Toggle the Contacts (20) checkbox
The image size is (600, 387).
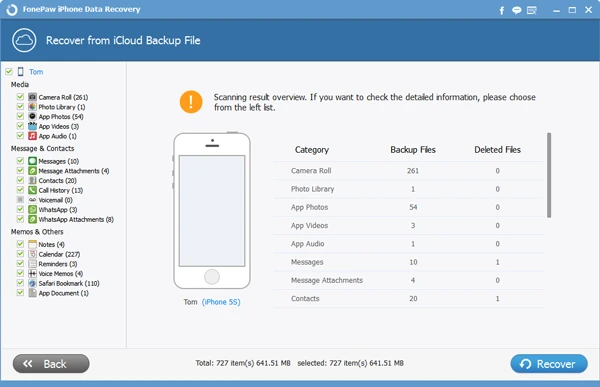coord(20,180)
